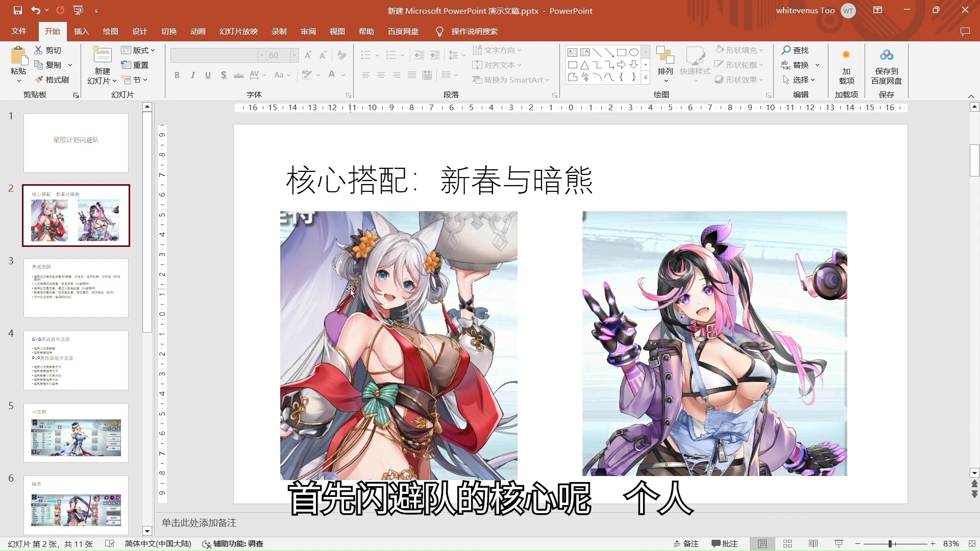
Task: Click the Increase Font Size icon
Action: coord(308,55)
